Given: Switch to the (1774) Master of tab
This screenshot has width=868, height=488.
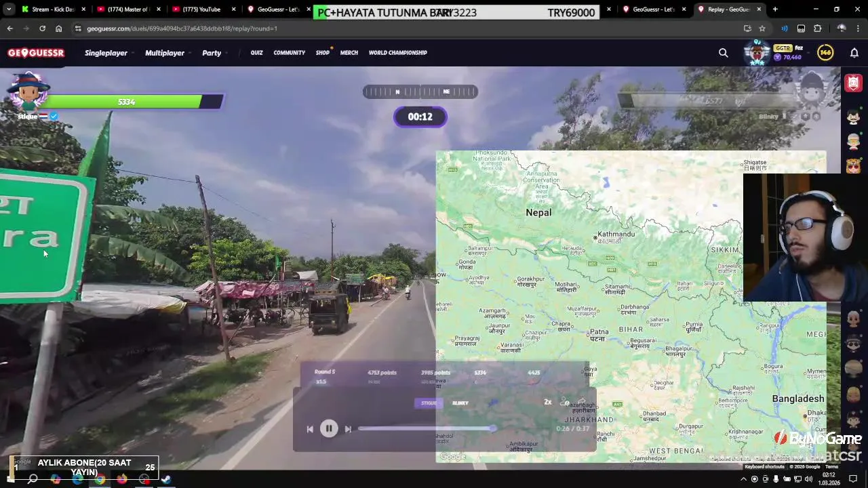Looking at the screenshot, I should (127, 9).
